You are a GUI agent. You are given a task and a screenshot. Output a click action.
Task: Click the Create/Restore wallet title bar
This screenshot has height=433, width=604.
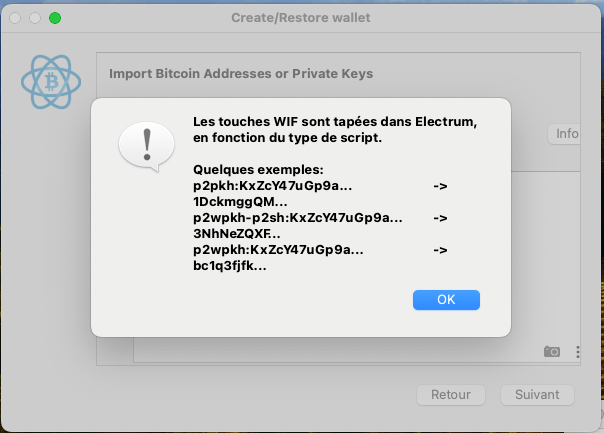point(300,18)
